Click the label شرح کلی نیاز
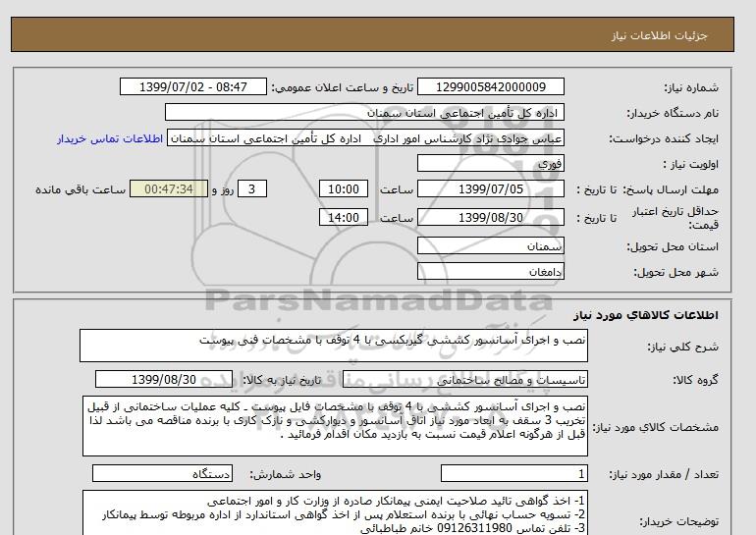The image size is (756, 535). (682, 347)
